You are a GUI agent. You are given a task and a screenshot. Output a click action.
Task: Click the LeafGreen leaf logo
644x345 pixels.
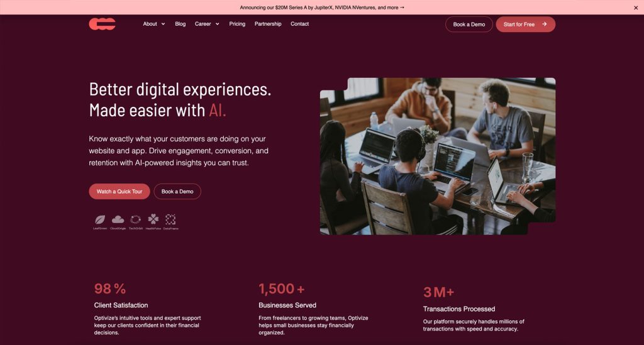[100, 220]
